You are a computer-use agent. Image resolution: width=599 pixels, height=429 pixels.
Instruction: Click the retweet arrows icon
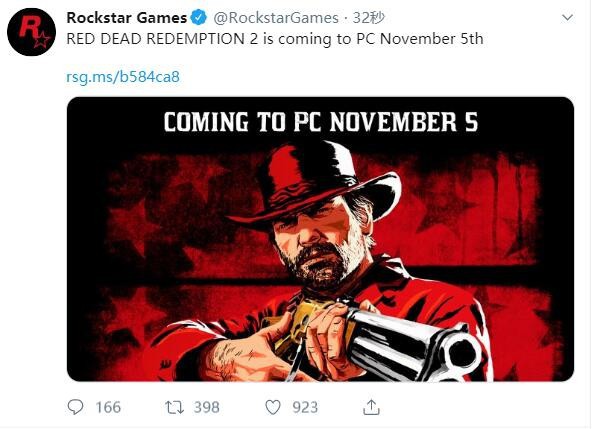(175, 407)
